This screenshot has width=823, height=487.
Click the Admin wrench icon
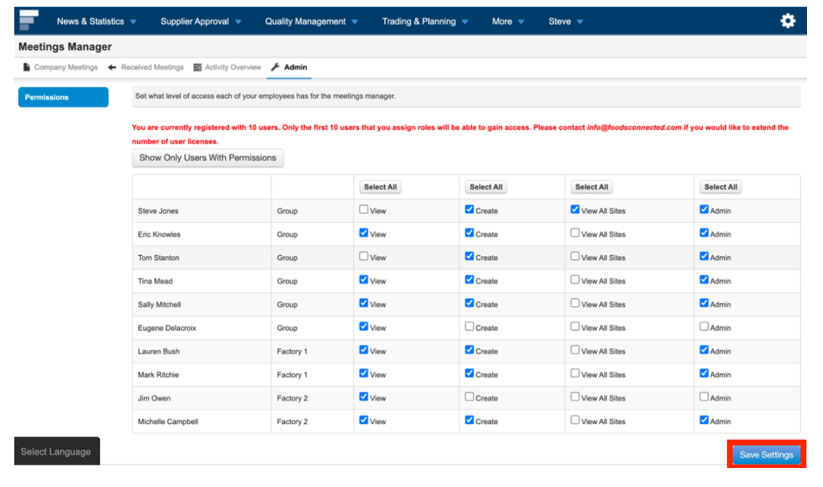click(275, 67)
